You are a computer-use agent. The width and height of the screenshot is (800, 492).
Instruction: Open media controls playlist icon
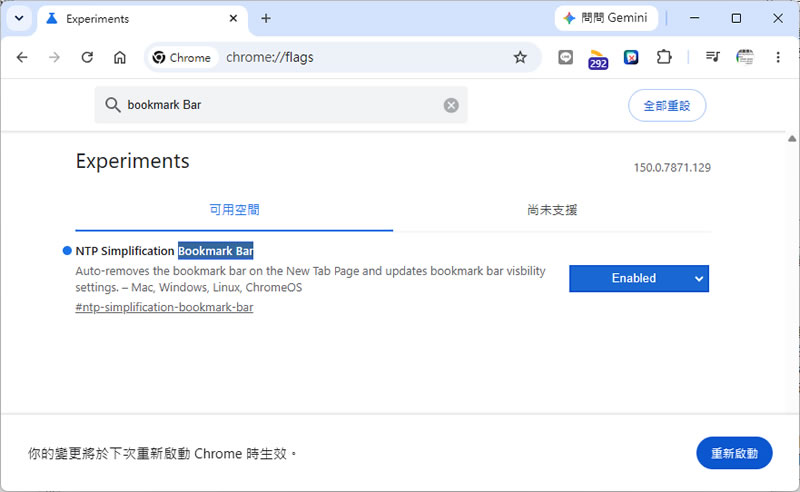coord(713,57)
